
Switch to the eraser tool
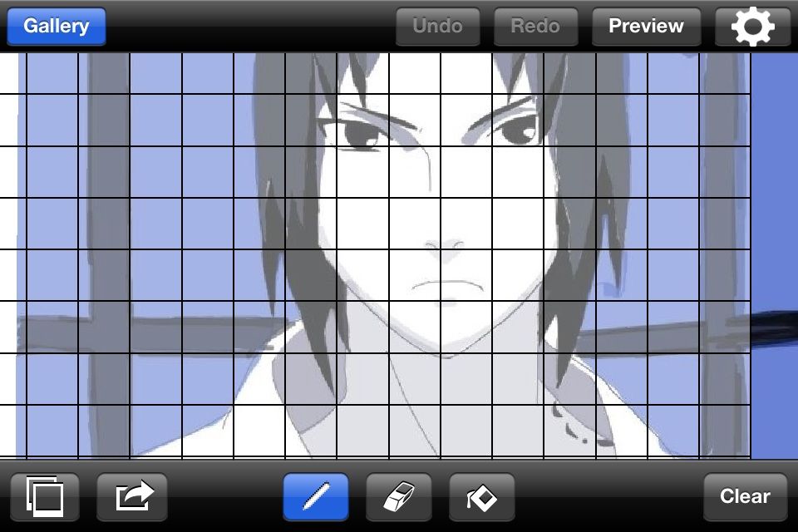pos(398,496)
